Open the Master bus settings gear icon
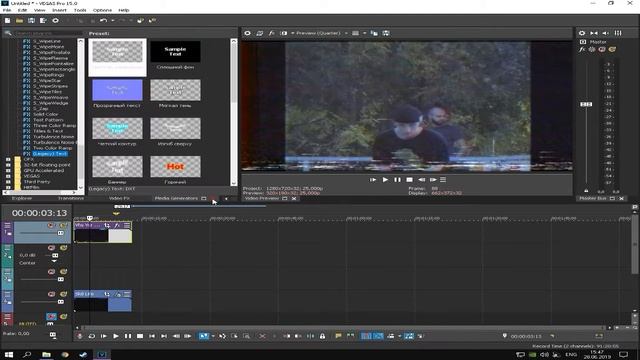This screenshot has height=360, width=640. coord(582,33)
